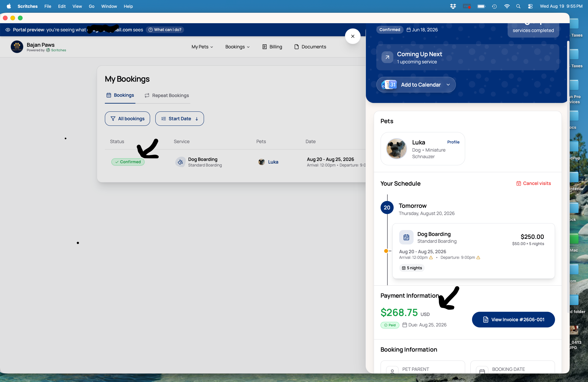Click the calendar icon beside Jun 18, 2026
This screenshot has height=382, width=588.
(409, 30)
